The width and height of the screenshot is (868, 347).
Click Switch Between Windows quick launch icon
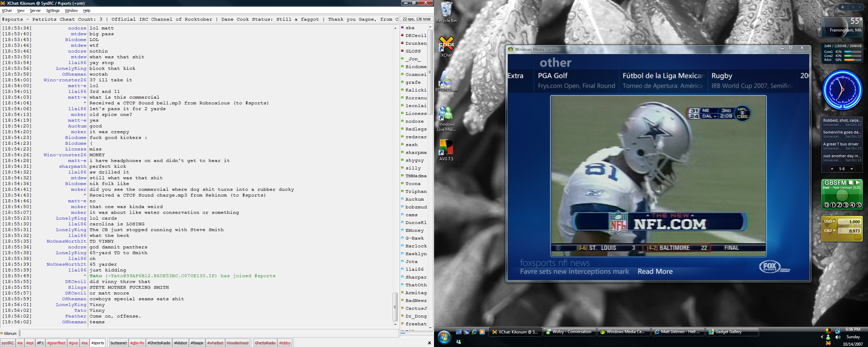tap(467, 332)
